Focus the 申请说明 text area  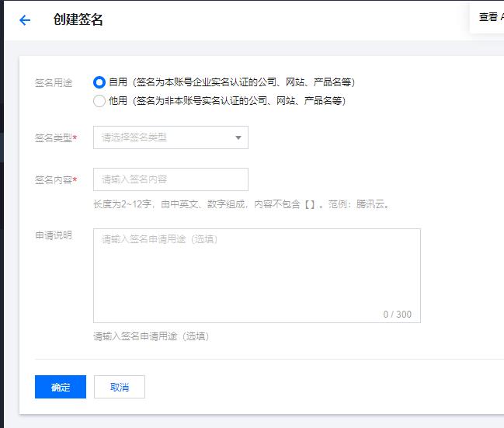click(x=257, y=276)
